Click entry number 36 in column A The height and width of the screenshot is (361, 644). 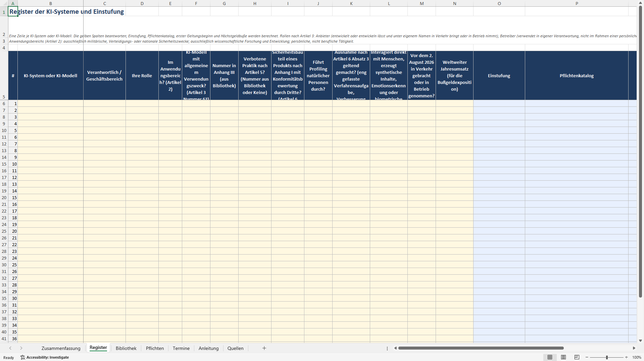click(13, 339)
